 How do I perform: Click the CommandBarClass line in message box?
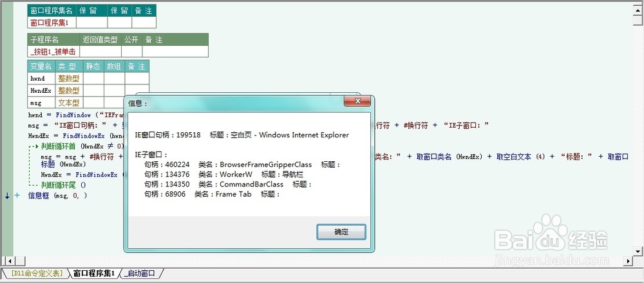tap(228, 184)
